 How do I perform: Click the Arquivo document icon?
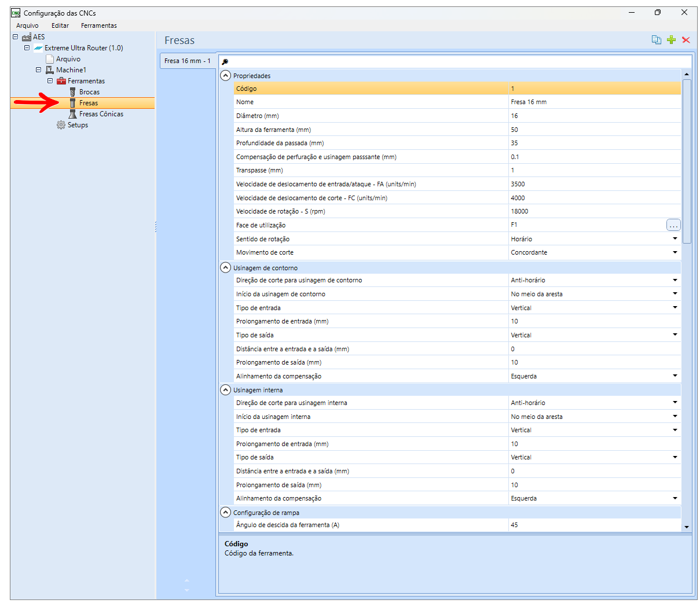[x=50, y=59]
